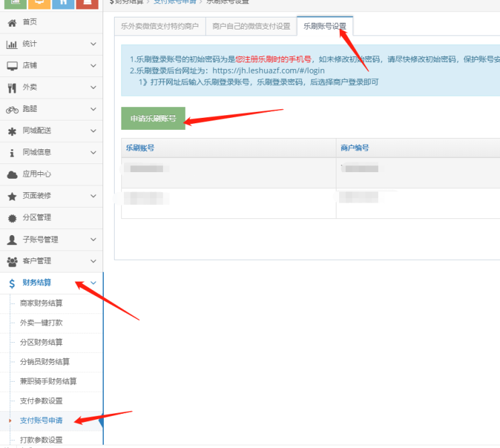
Task: Open 支付参数设置 submenu item
Action: pos(42,401)
